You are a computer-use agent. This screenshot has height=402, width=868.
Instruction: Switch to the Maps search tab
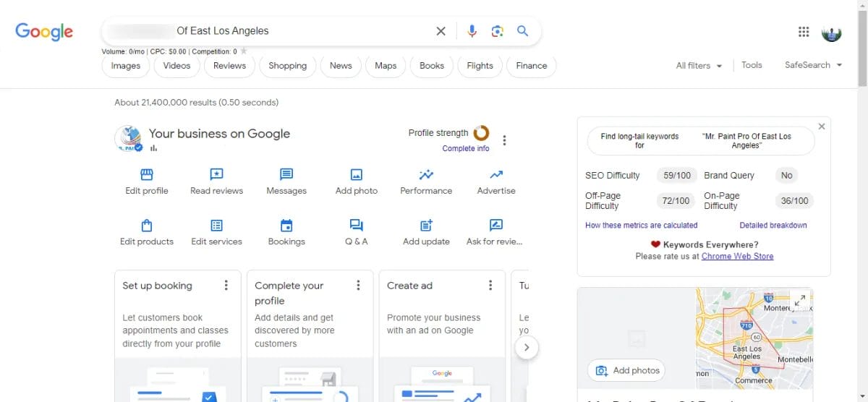[x=386, y=66]
